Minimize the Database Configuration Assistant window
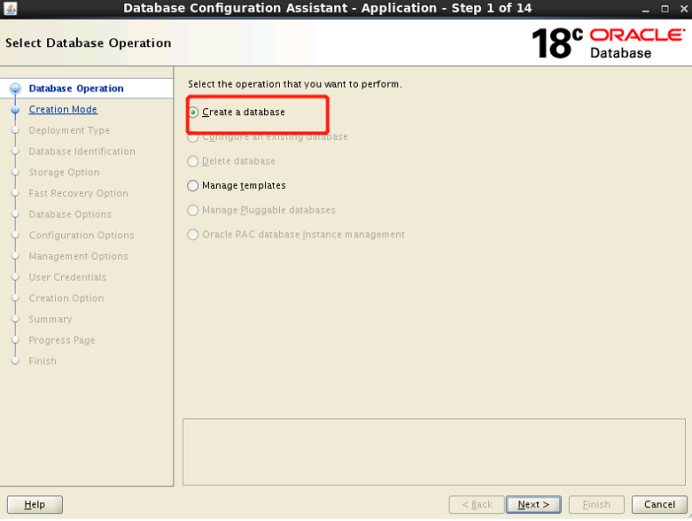692x521 pixels. pos(646,9)
